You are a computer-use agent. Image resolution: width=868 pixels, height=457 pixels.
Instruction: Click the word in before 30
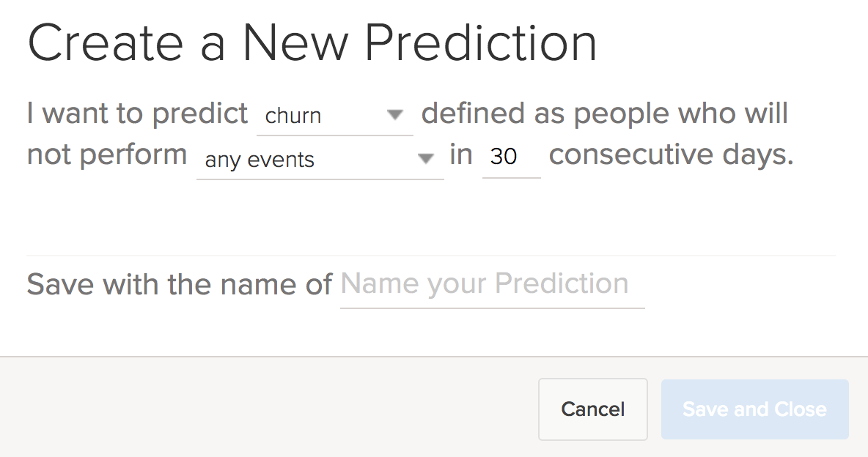[461, 155]
